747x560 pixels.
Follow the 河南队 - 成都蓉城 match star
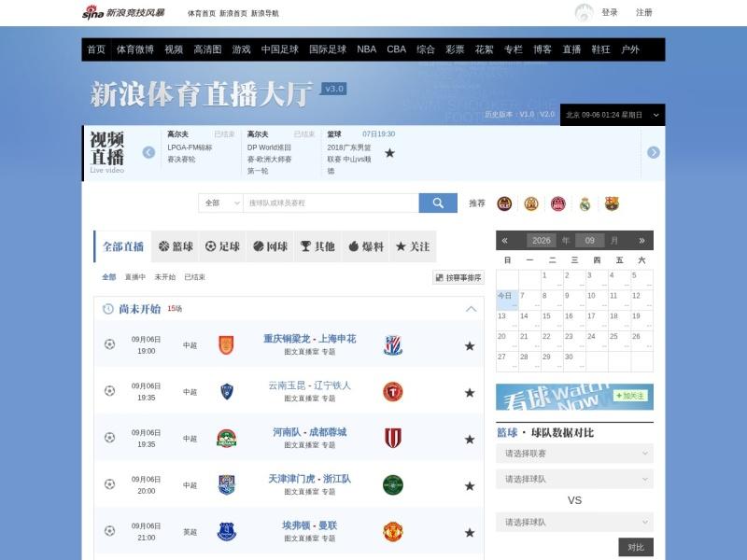[x=470, y=440]
